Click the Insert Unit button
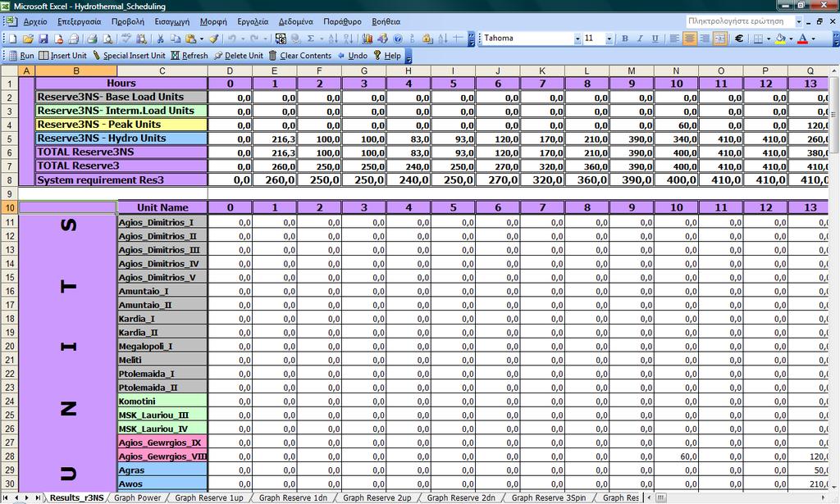 click(x=62, y=56)
